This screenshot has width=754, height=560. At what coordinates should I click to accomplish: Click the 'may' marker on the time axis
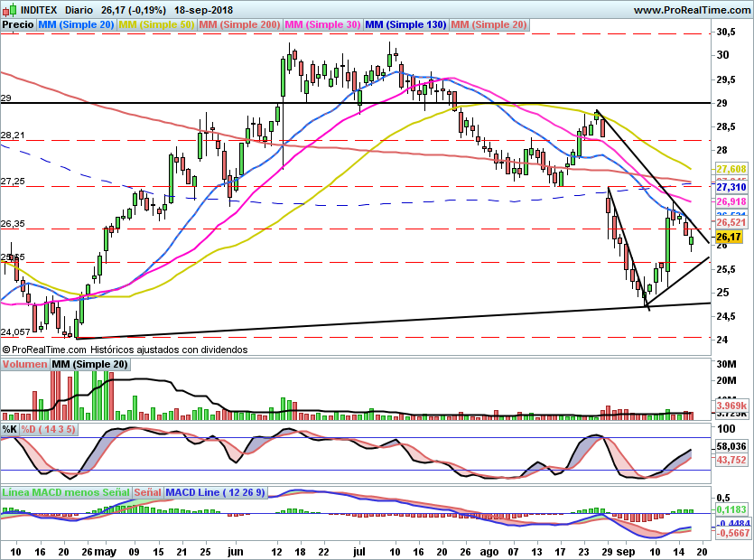pyautogui.click(x=106, y=549)
